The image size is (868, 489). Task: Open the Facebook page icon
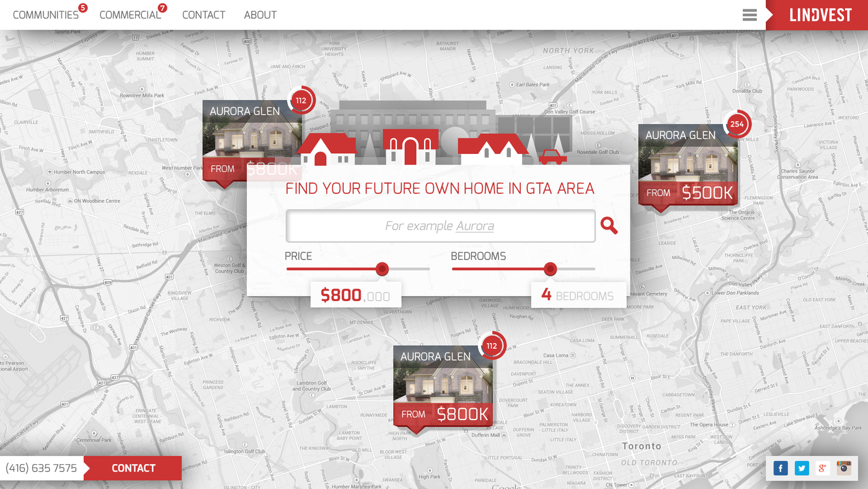coord(781,467)
